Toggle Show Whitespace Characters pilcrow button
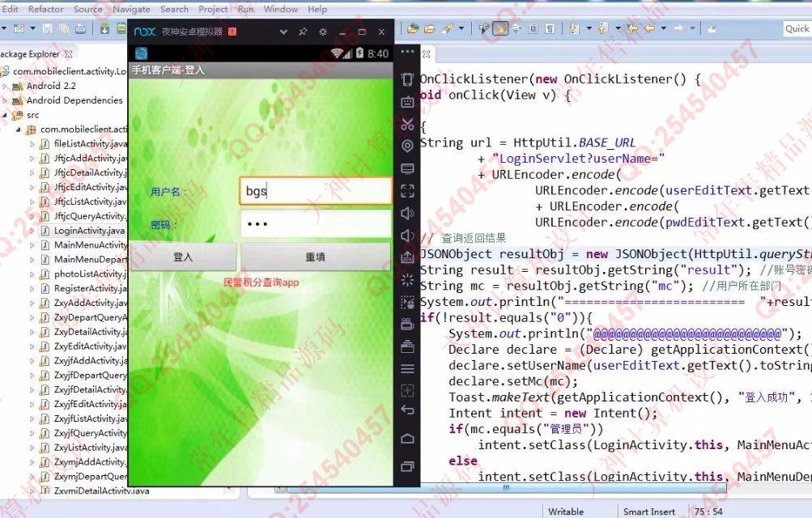 [x=550, y=28]
